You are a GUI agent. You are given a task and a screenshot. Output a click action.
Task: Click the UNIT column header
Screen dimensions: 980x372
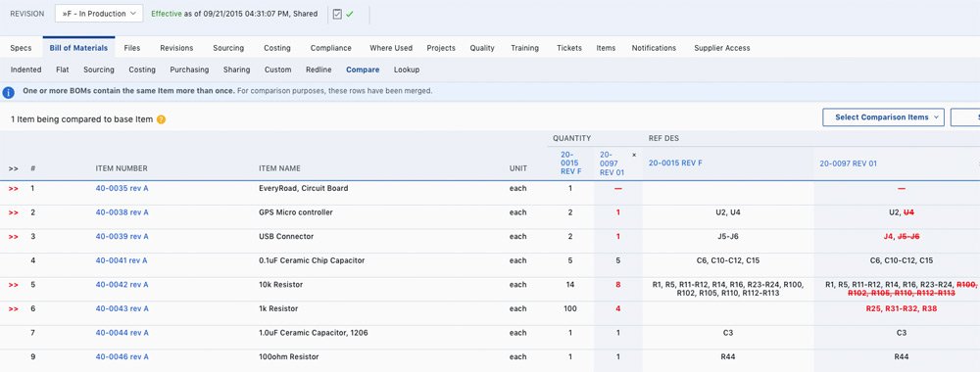518,168
